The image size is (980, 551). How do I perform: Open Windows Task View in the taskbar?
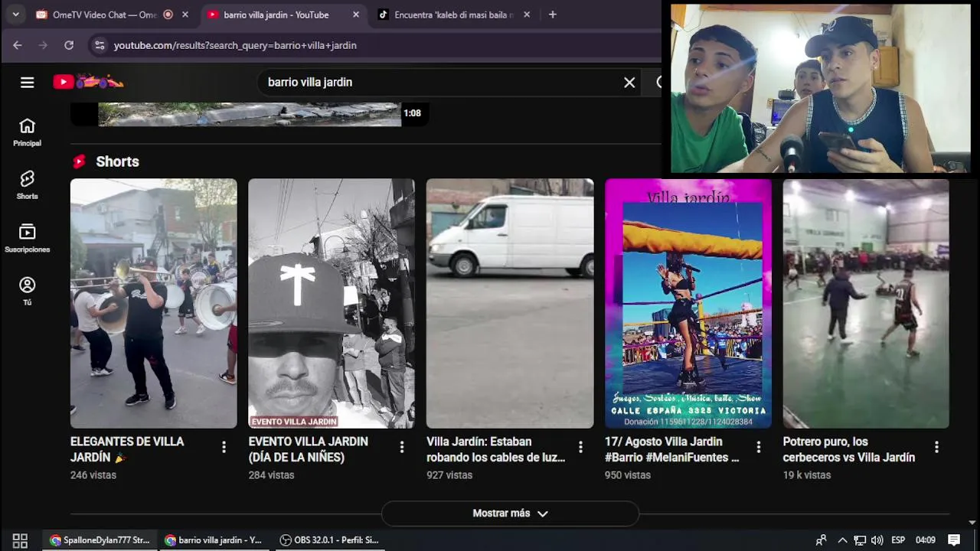coord(20,540)
